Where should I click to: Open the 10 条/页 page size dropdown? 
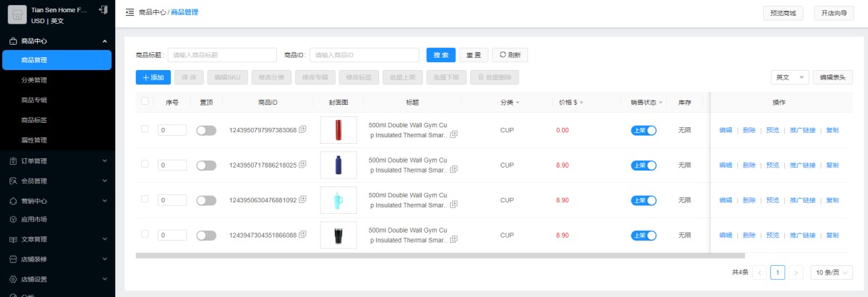coord(831,272)
